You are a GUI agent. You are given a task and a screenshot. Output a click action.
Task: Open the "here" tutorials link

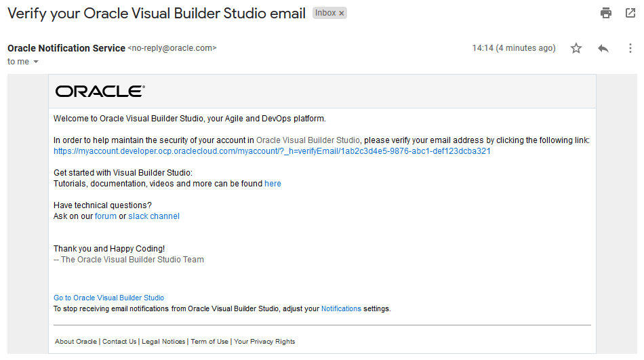tap(273, 184)
